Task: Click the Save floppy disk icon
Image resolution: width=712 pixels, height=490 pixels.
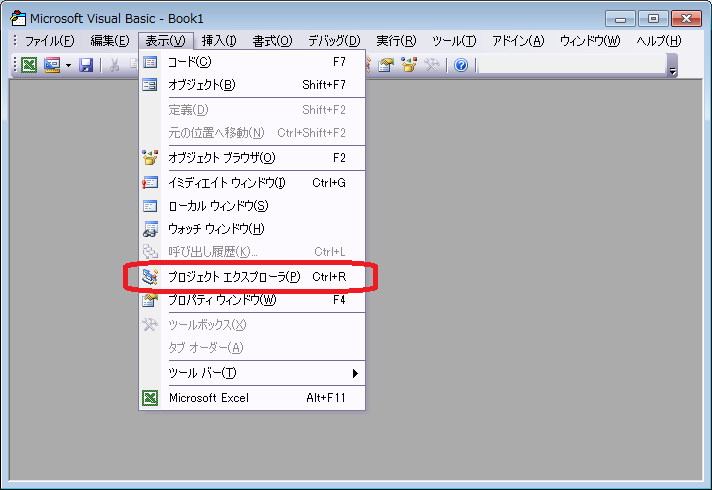Action: click(x=86, y=65)
